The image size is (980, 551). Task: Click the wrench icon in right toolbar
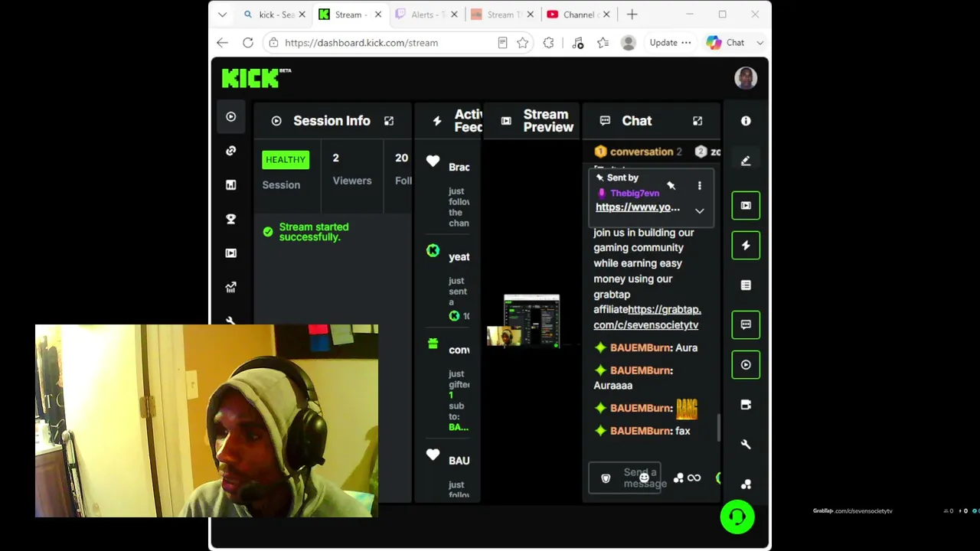tap(746, 444)
